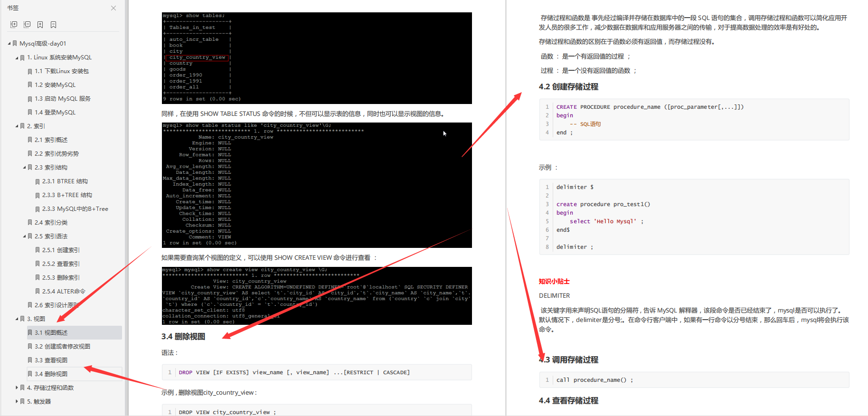Open bookmark 2.3.3 MySQL中的B+Tree

point(75,209)
